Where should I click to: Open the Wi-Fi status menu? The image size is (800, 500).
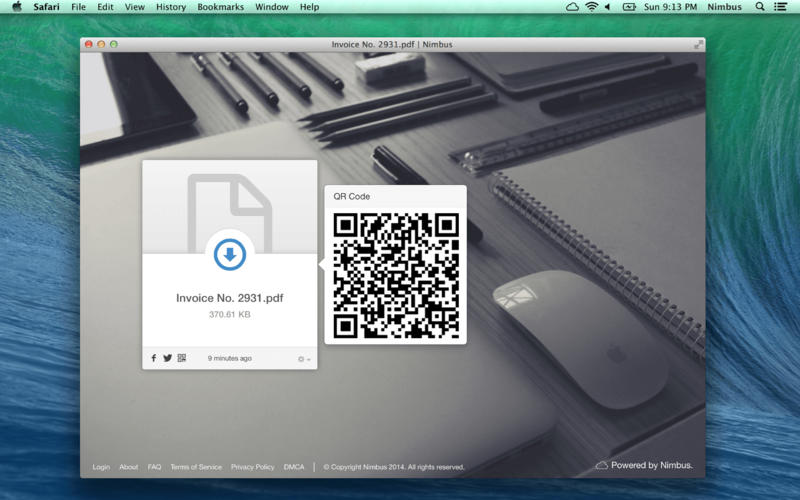coord(591,7)
